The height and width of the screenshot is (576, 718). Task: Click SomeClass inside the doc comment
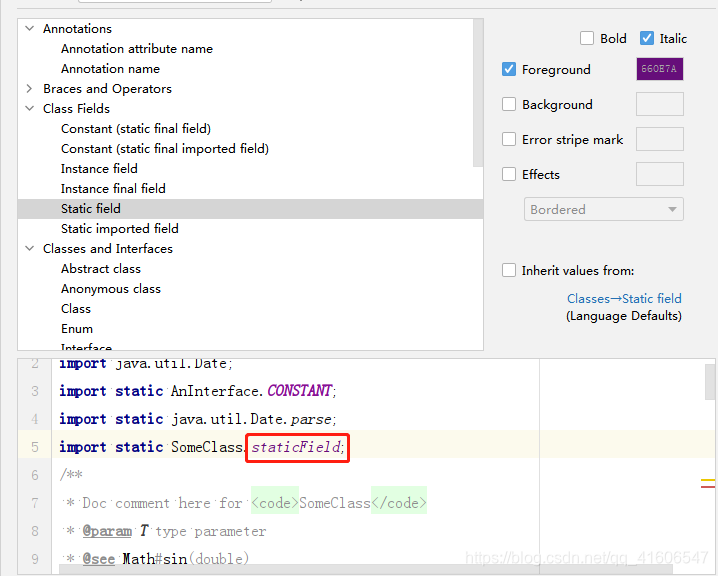pyautogui.click(x=335, y=503)
